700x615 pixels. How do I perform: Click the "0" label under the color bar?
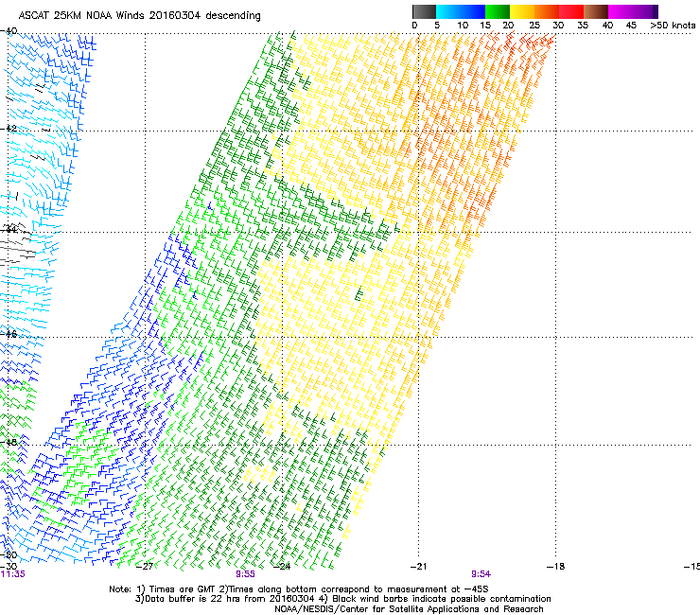pyautogui.click(x=414, y=26)
